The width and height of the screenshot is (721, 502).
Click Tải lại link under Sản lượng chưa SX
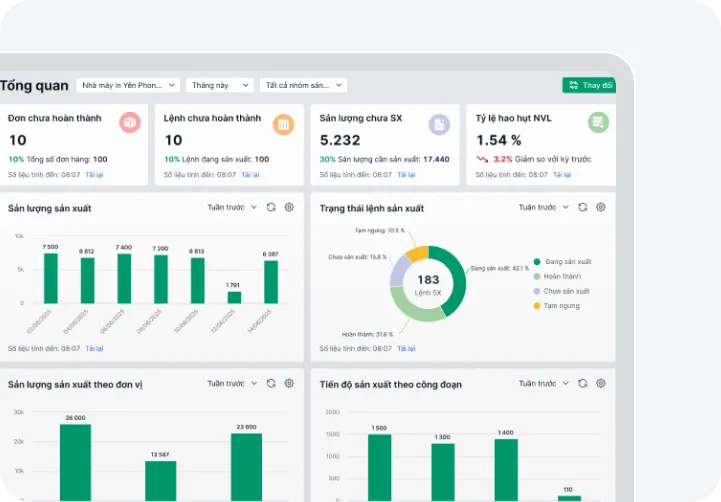pos(406,175)
